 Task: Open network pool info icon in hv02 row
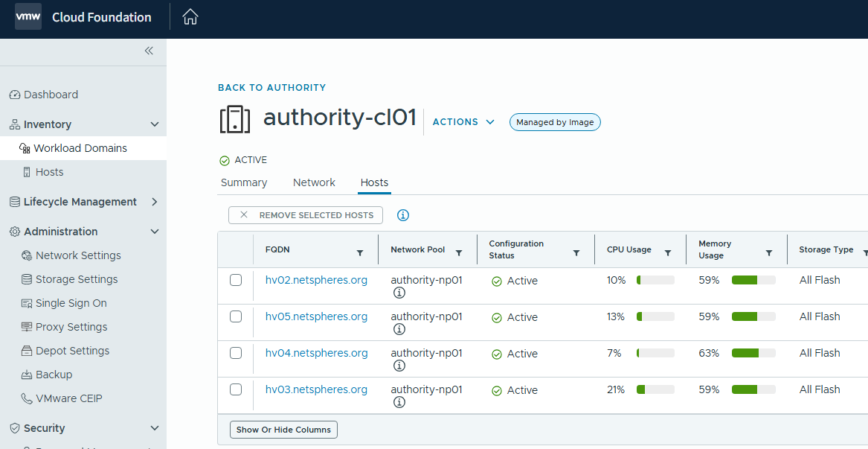point(399,293)
